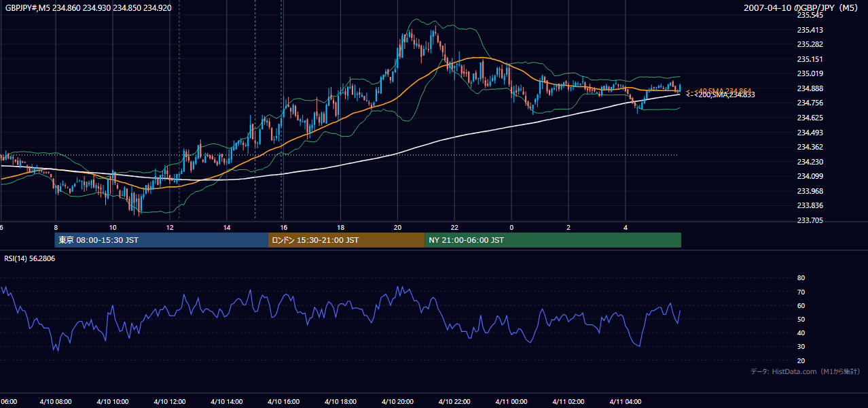The height and width of the screenshot is (408, 868).
Task: Click the bottom time label 4/11 00:00
Action: tap(511, 402)
